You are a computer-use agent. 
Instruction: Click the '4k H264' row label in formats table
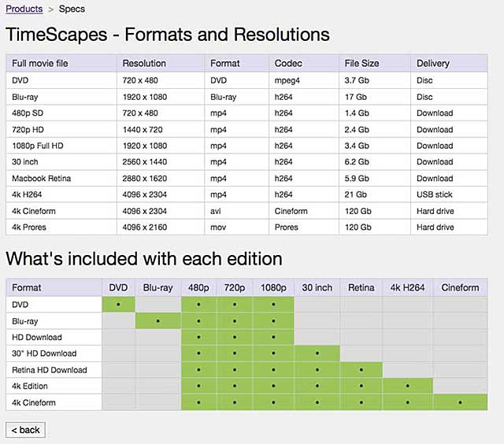coord(27,194)
